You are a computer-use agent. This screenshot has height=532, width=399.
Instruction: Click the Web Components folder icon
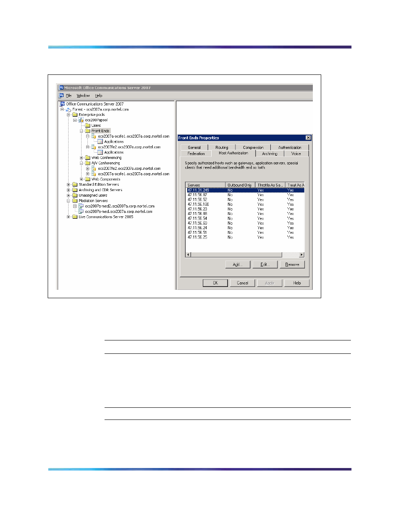pyautogui.click(x=87, y=179)
